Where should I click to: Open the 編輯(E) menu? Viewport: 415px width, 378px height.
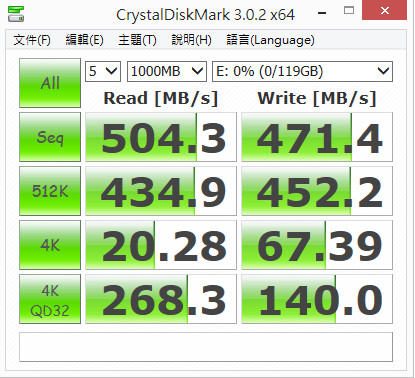click(x=84, y=40)
